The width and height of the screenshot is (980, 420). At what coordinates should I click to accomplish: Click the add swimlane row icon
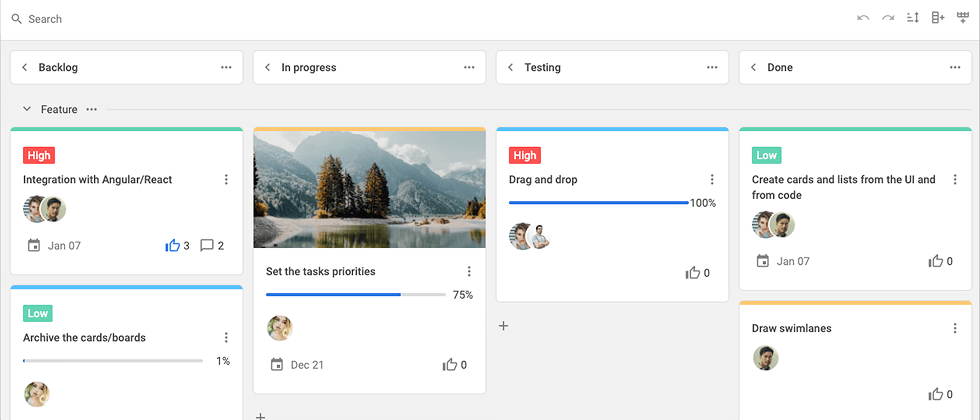point(963,18)
